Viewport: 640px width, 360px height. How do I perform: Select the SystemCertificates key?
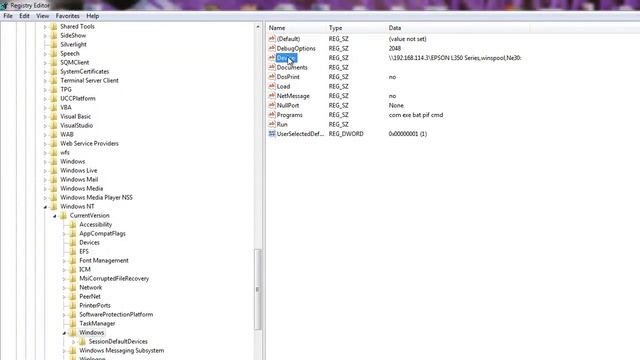[x=84, y=71]
